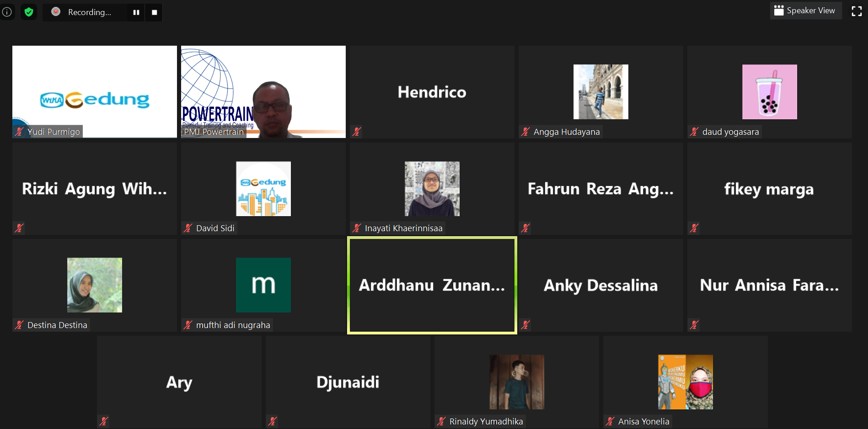Enter full screen mode
Screen dimensions: 868x429
tap(856, 11)
